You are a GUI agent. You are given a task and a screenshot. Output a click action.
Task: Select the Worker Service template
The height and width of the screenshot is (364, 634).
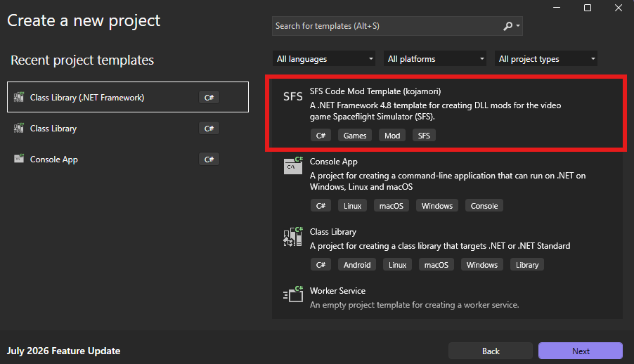tap(447, 298)
